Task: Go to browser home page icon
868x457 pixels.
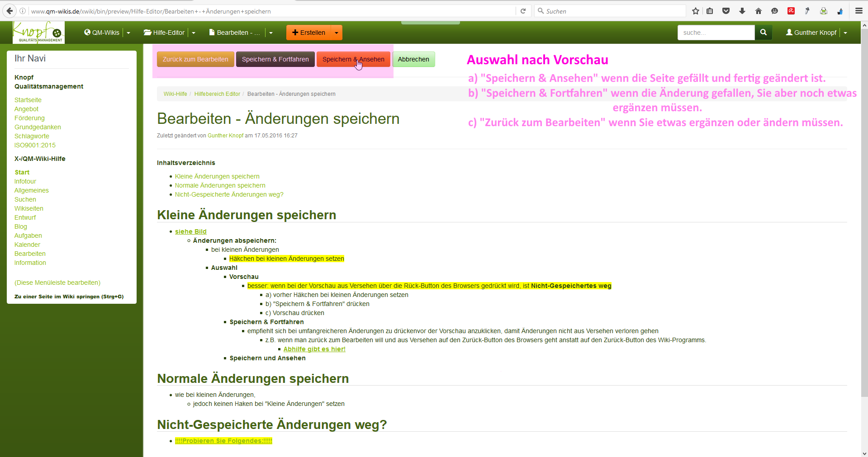Action: pyautogui.click(x=759, y=11)
